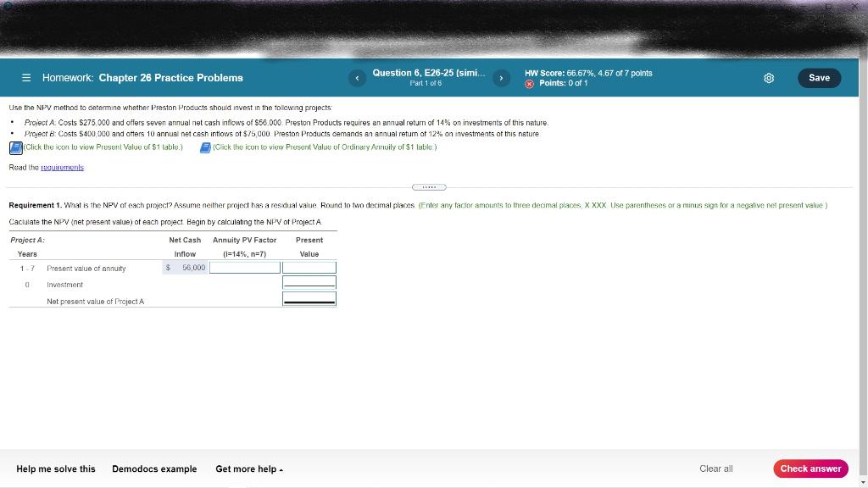Go to next question arrow

pyautogui.click(x=502, y=78)
